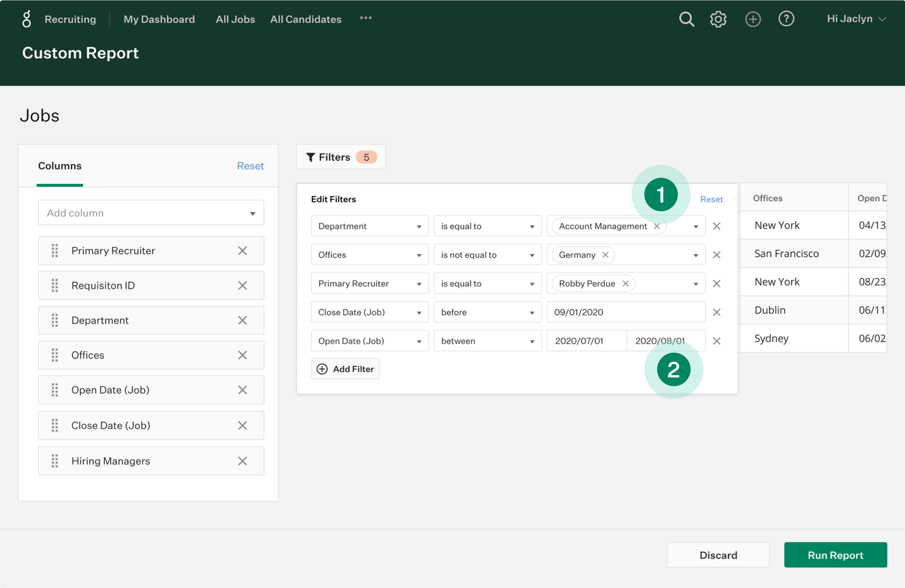The image size is (905, 588).
Task: Remove the Robby Perdue chip
Action: coord(625,283)
